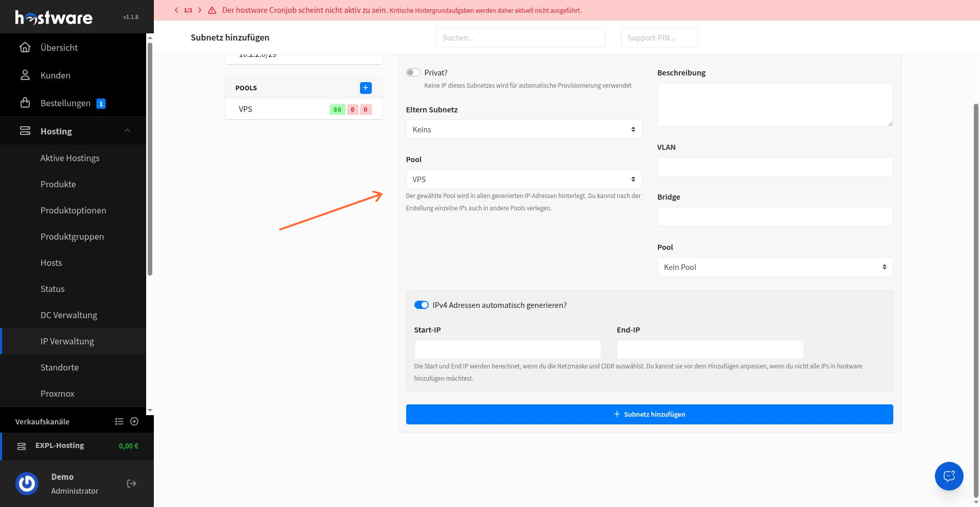Click the Start-IP input field
This screenshot has width=980, height=507.
pyautogui.click(x=508, y=349)
